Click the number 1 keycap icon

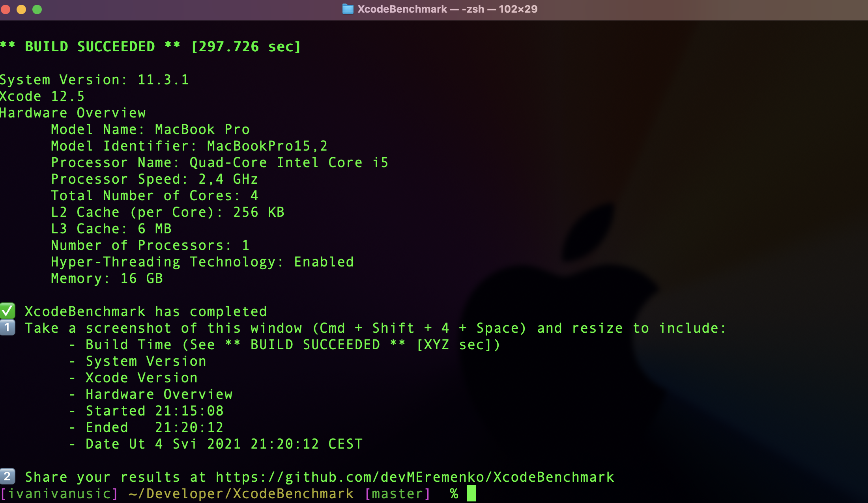coord(7,328)
